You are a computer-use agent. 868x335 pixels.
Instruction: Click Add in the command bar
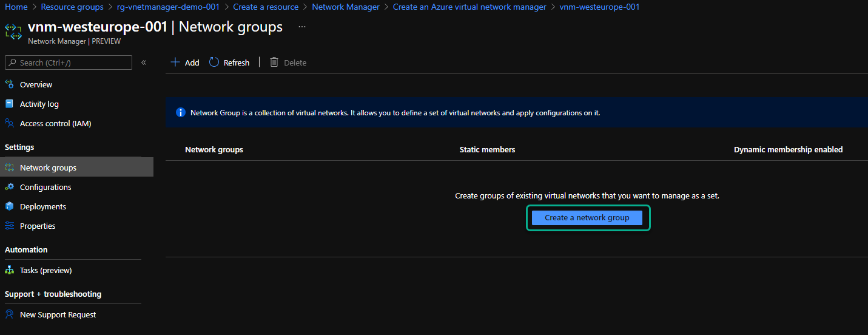point(185,63)
